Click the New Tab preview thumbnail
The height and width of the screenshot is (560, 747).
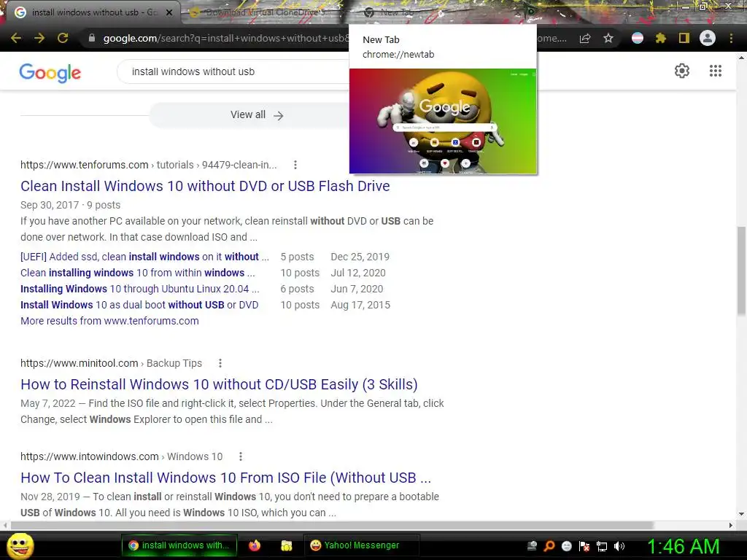tap(443, 121)
